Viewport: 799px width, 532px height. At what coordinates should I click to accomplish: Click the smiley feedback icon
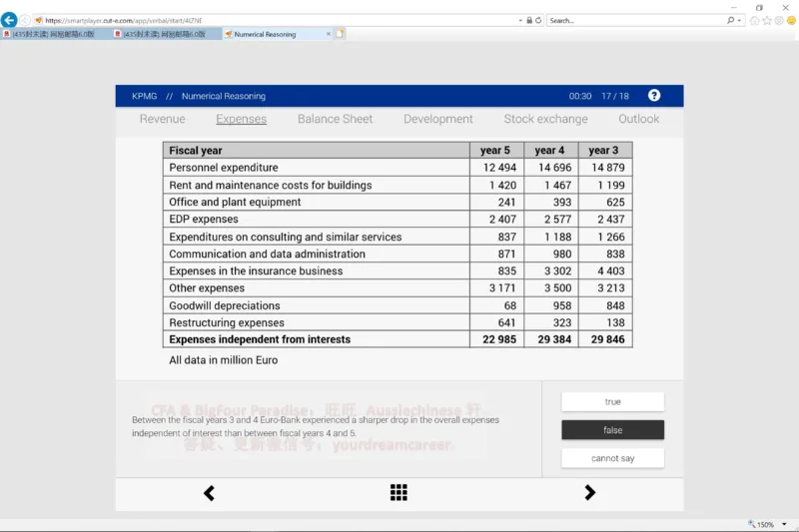791,20
